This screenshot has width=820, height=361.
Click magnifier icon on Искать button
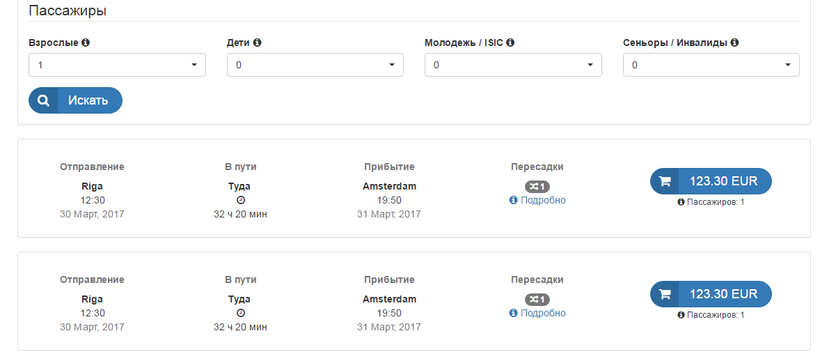pyautogui.click(x=43, y=100)
